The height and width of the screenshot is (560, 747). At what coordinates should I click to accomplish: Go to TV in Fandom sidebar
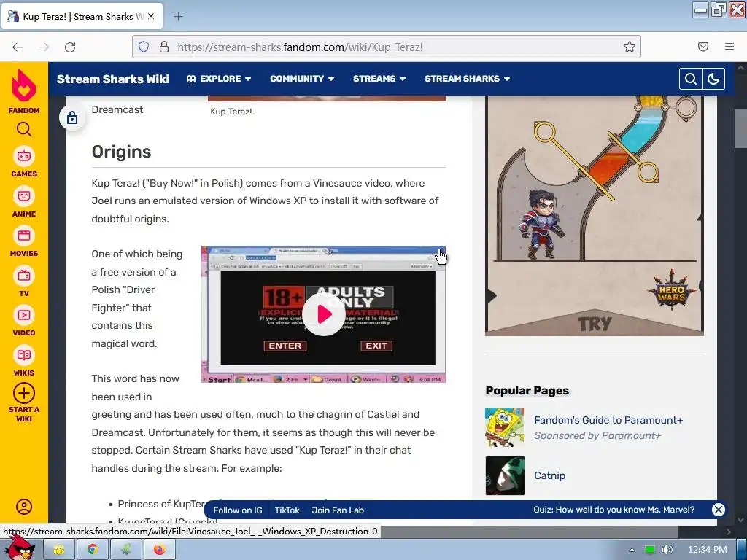[24, 282]
